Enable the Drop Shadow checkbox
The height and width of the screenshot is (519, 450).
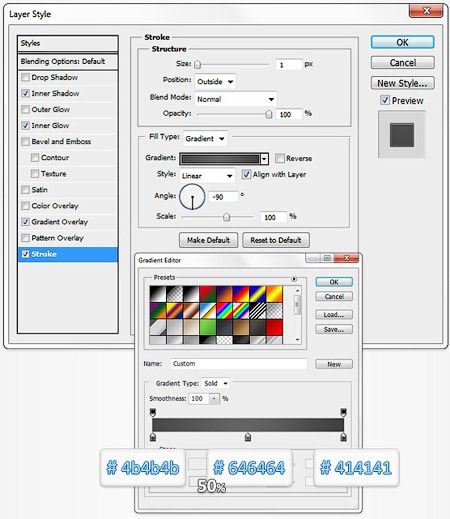25,78
